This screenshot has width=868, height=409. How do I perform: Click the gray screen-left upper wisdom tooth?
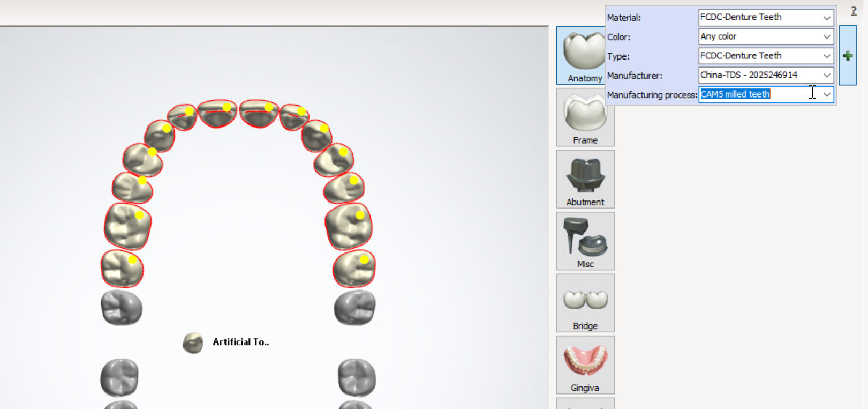[122, 308]
